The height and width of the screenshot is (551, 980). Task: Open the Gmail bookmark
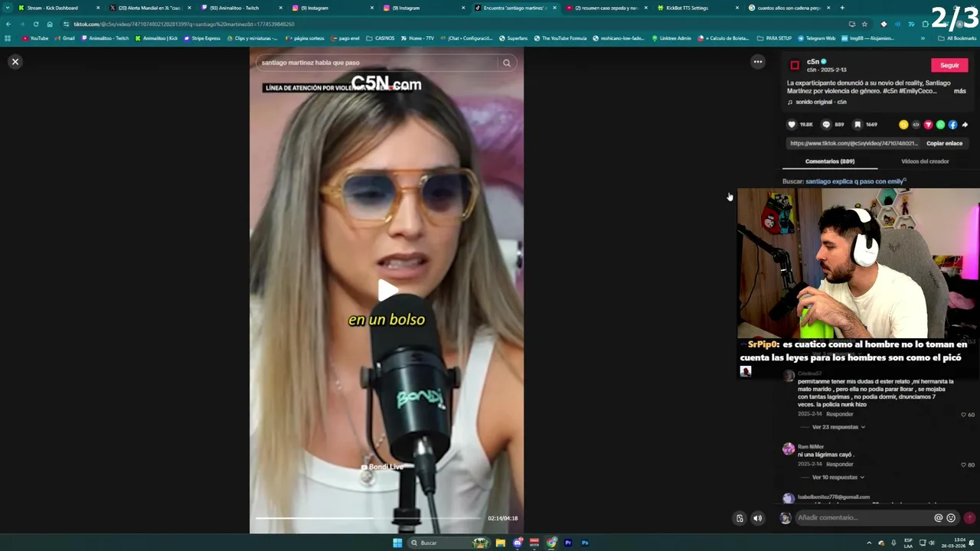pyautogui.click(x=65, y=38)
